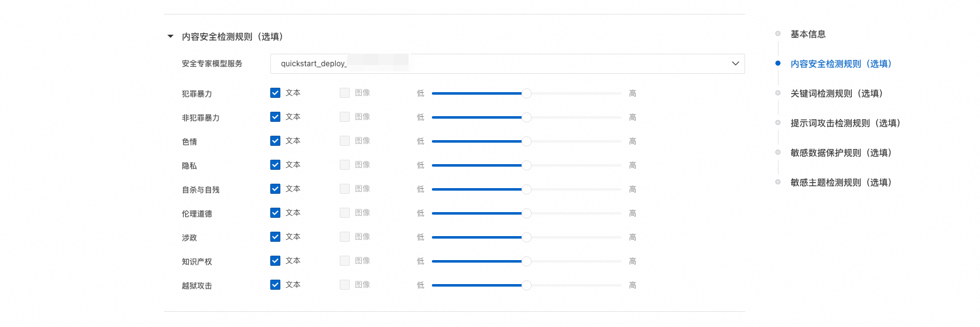980x327 pixels.
Task: Open 敏感数据保护规则 anchor link
Action: pyautogui.click(x=840, y=153)
